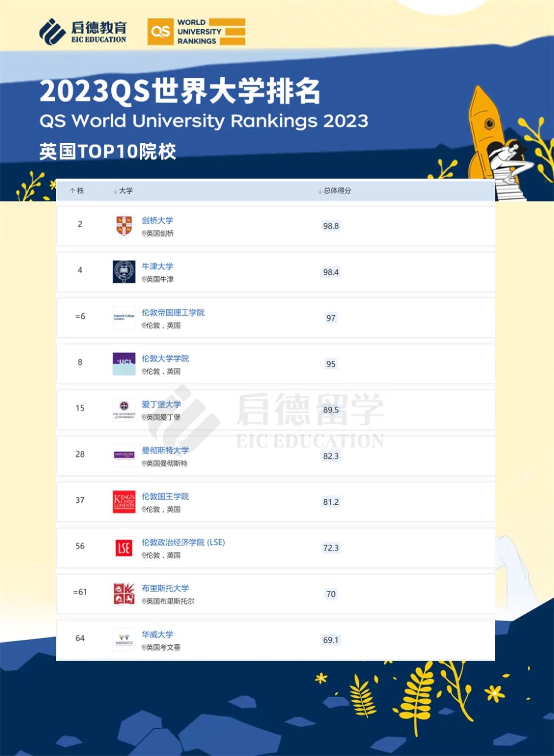Sort by 总体得分 column header
The image size is (554, 756).
tap(334, 191)
